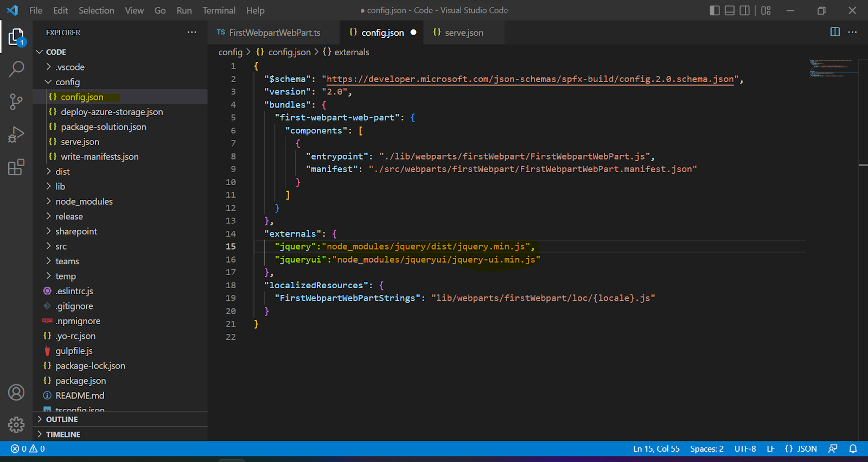Expand the .vscode folder
The height and width of the screenshot is (462, 868).
(x=120, y=67)
